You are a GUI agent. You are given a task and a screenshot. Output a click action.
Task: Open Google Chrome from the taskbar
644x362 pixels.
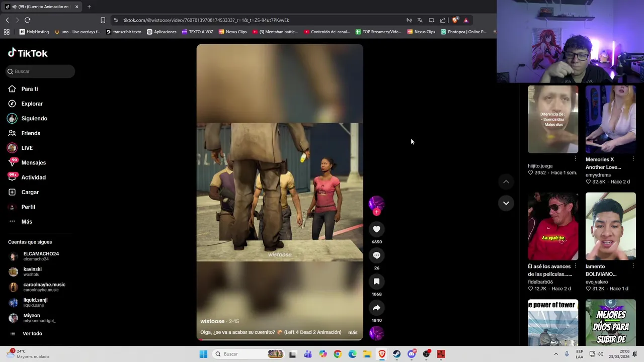[x=338, y=354]
